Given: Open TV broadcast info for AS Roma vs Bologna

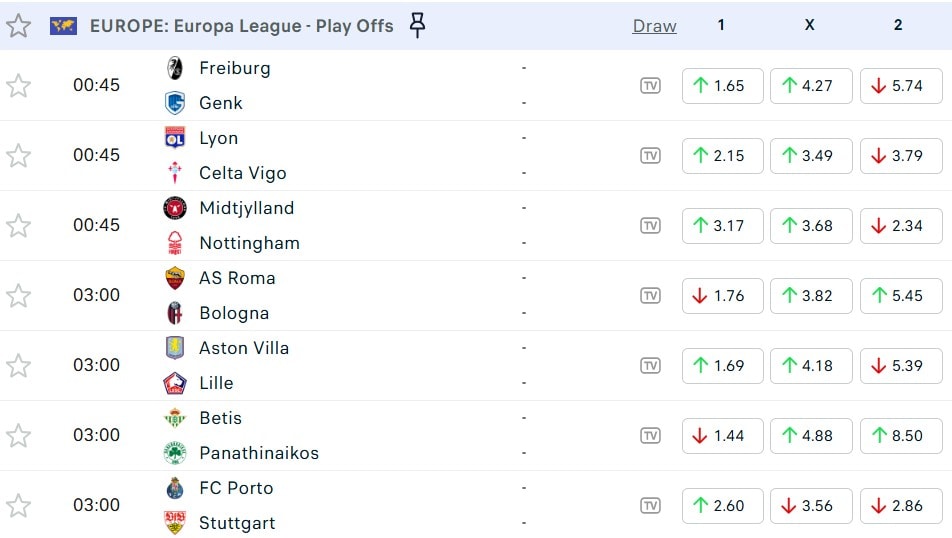Looking at the screenshot, I should (650, 296).
